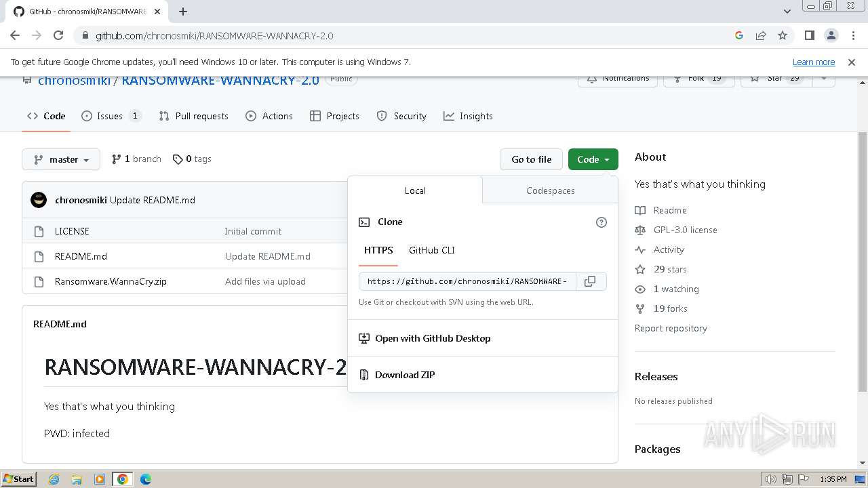Open File Explorer from the taskbar
The height and width of the screenshot is (488, 868).
[77, 479]
